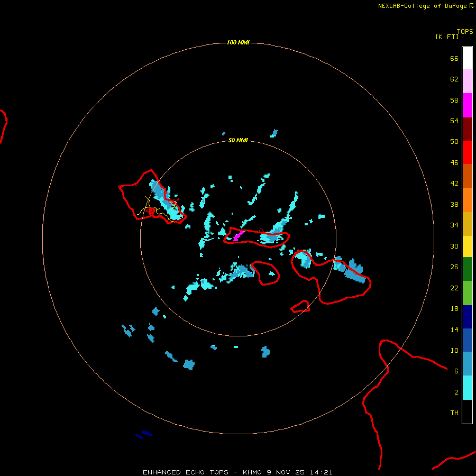Click the white 66 kft color swatch
Image resolution: width=476 pixels, height=476 pixels.
coord(467,58)
